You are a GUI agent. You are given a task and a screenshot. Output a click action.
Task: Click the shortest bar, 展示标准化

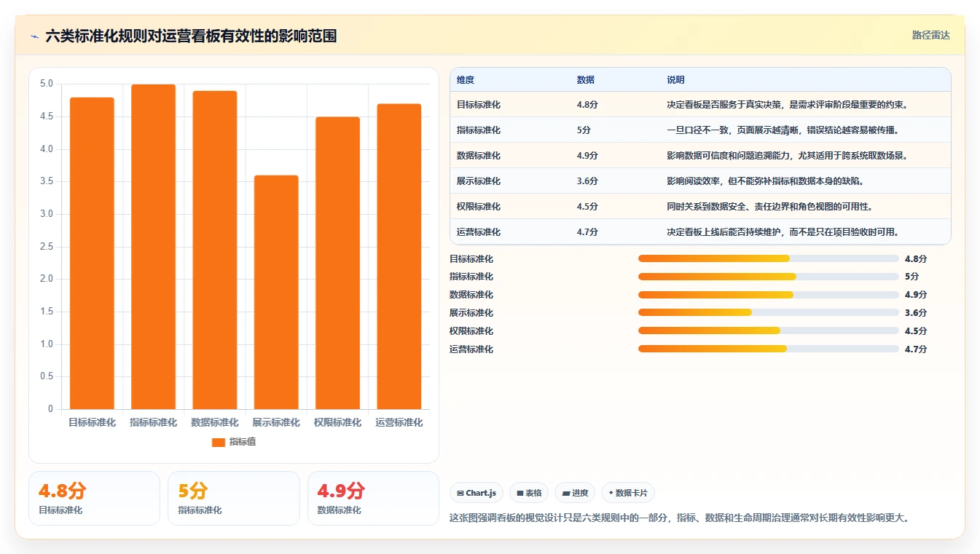coord(276,292)
